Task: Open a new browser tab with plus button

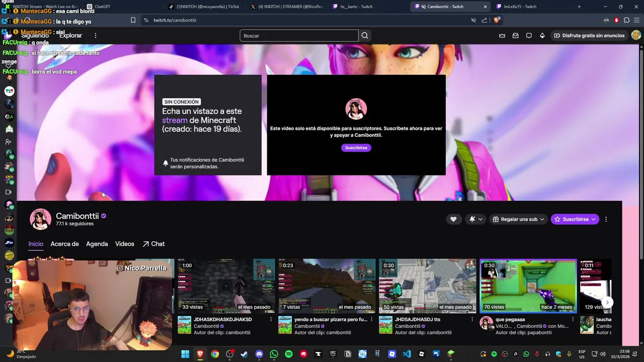Action: (x=579, y=7)
